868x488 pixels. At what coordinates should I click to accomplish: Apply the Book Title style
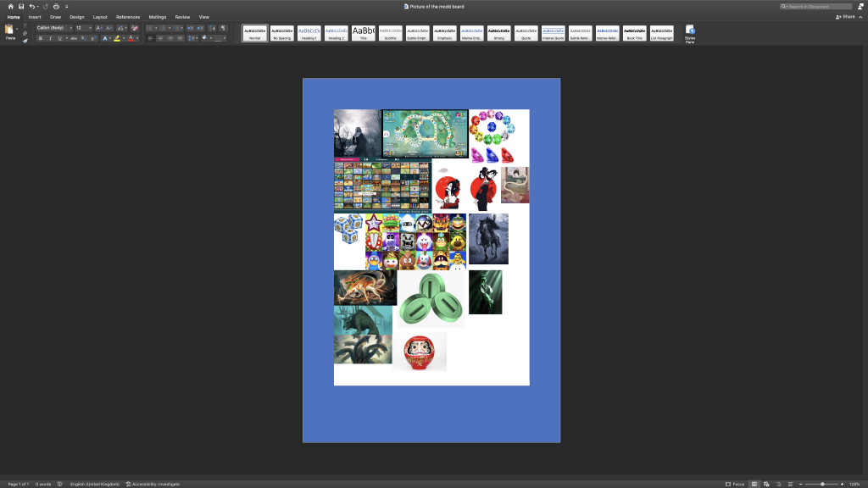[x=634, y=33]
